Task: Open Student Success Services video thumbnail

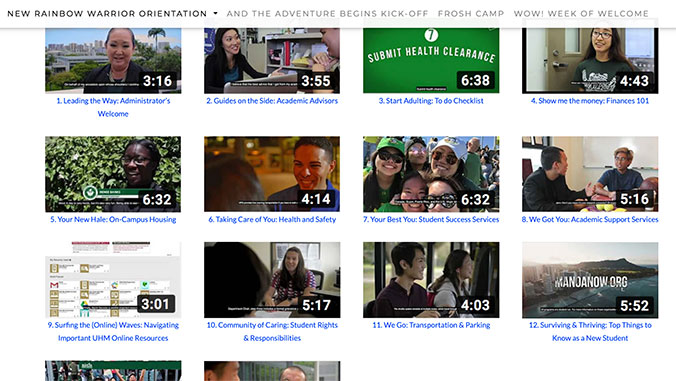Action: (431, 174)
